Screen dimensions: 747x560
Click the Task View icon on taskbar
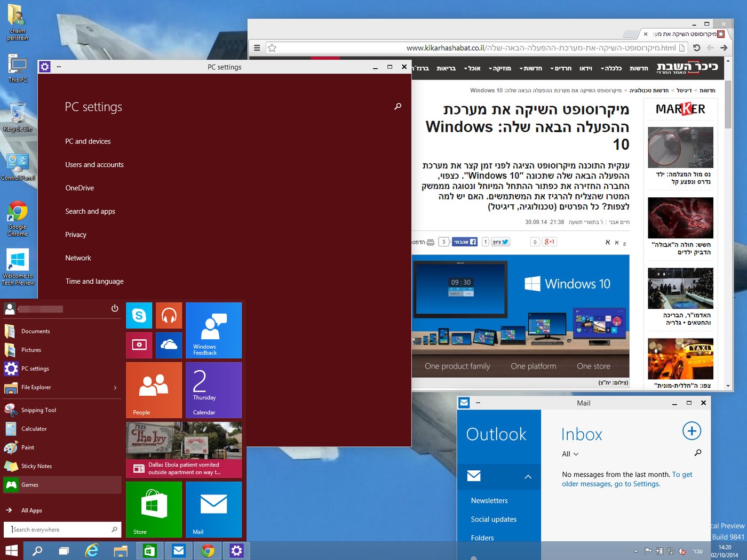click(x=64, y=551)
